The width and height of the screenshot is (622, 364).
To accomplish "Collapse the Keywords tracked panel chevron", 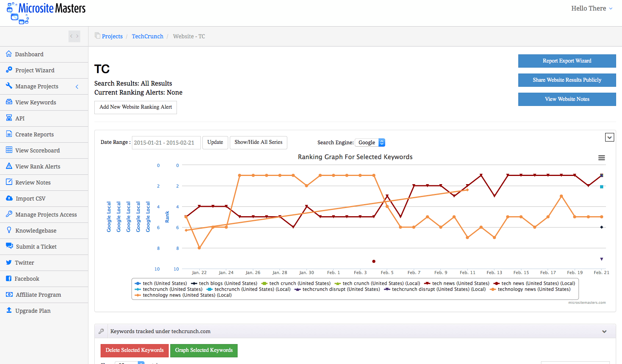I will coord(604,332).
